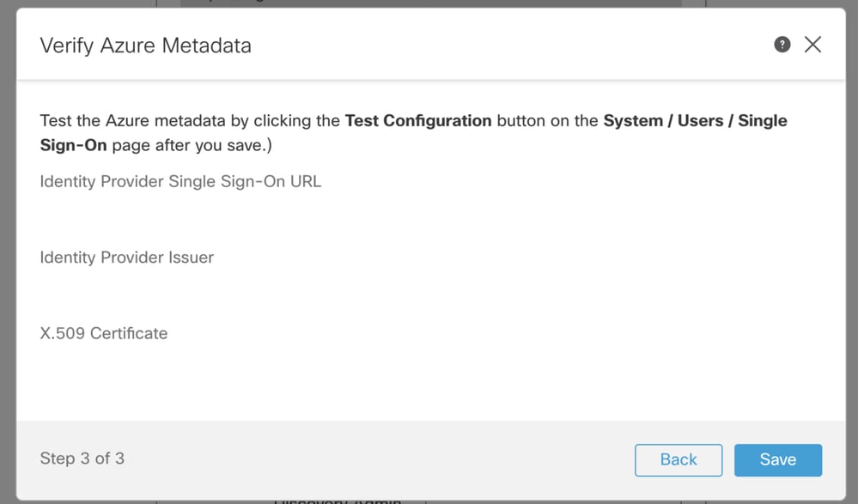Click the Step 3 of 3 indicator

click(82, 458)
